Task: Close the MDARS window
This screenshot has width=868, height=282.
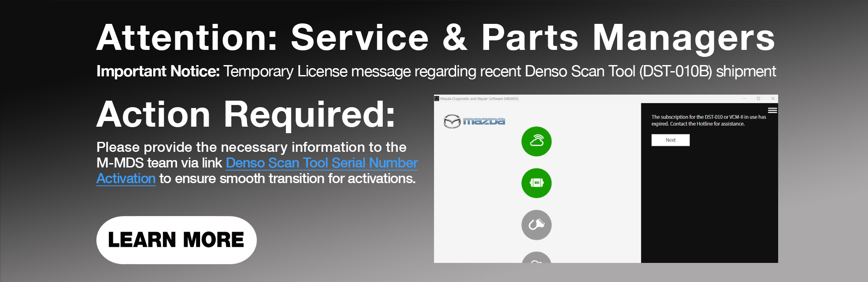Action: point(773,98)
